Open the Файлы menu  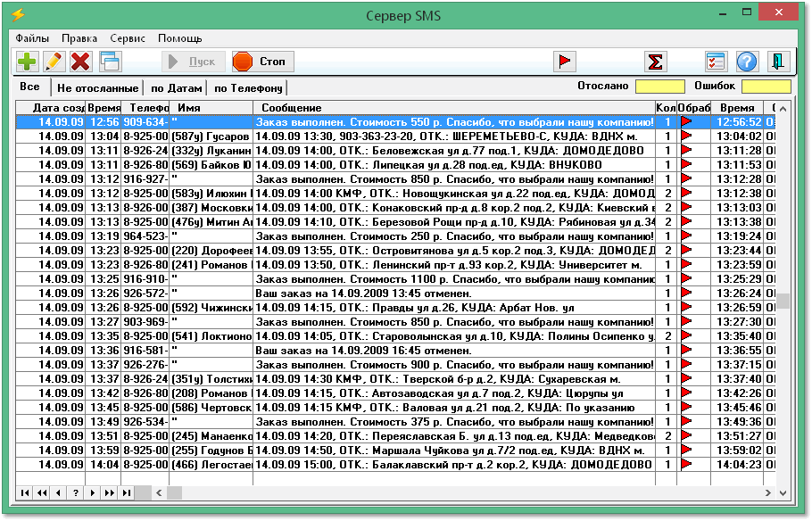pyautogui.click(x=32, y=38)
